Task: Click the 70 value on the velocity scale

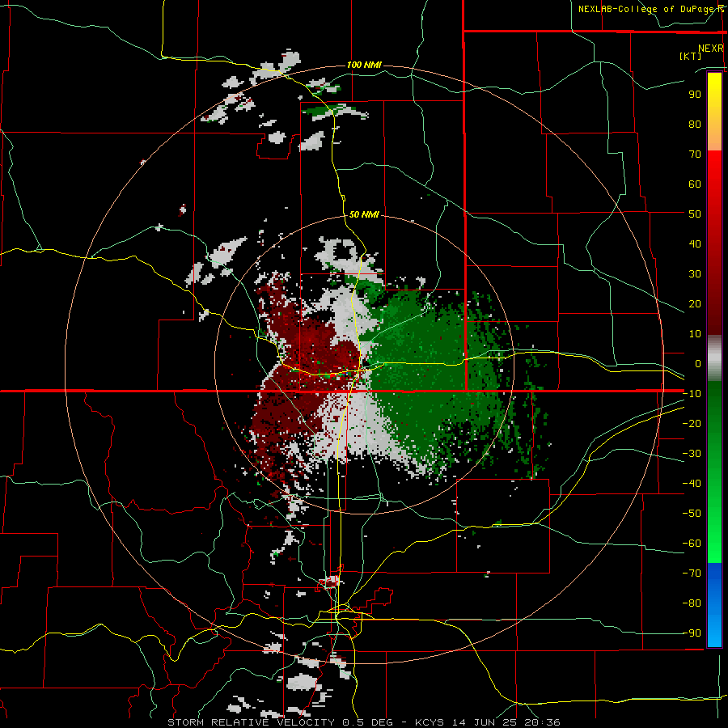Action: [695, 154]
